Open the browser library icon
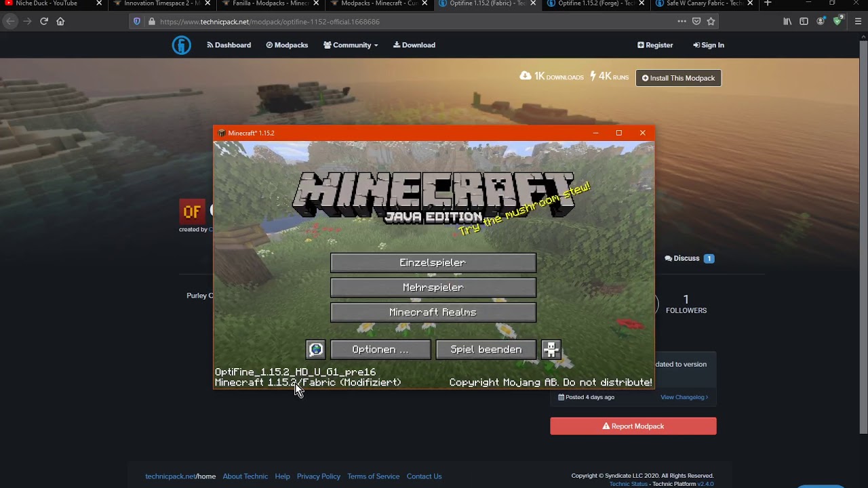This screenshot has width=868, height=488. pos(787,21)
